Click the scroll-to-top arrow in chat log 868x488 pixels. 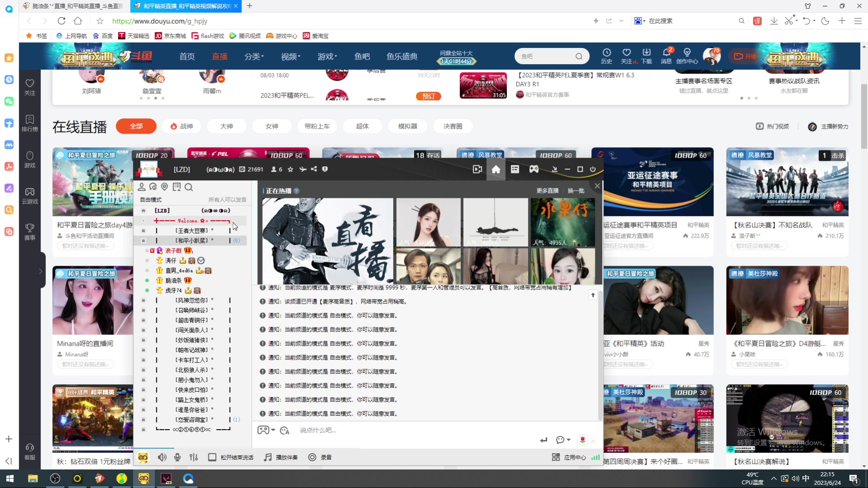[593, 295]
